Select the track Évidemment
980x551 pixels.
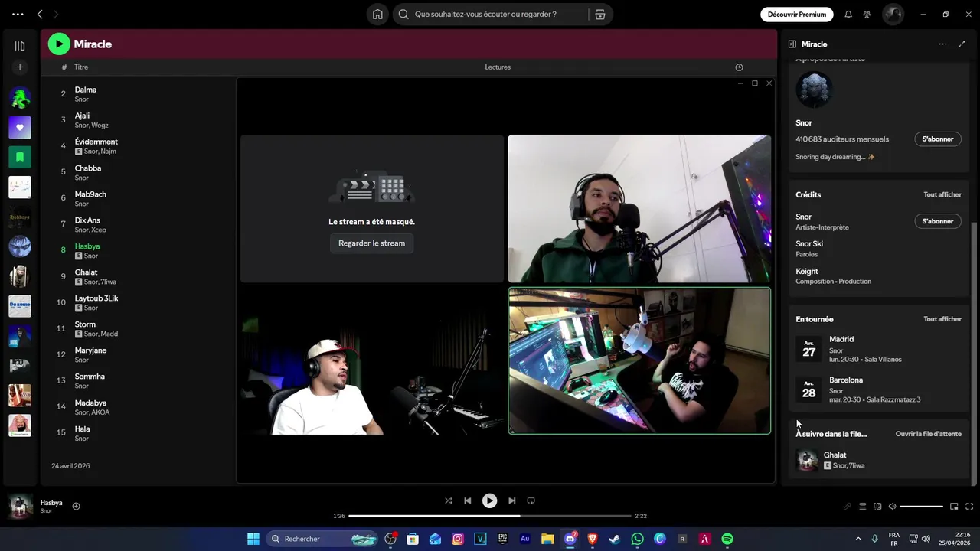[96, 142]
